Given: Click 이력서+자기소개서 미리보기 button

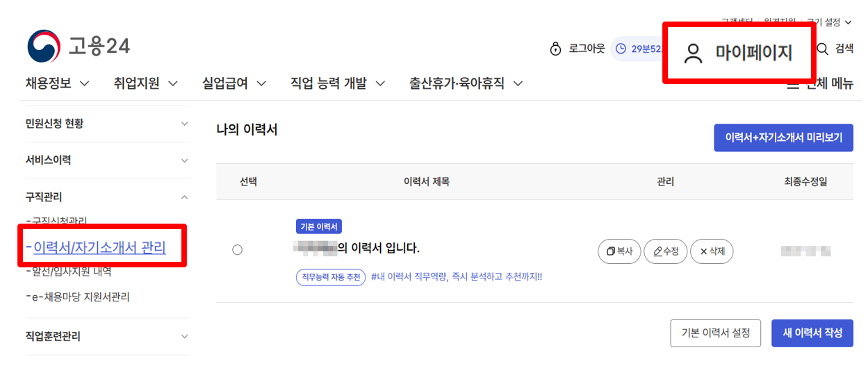Looking at the screenshot, I should click(x=784, y=137).
